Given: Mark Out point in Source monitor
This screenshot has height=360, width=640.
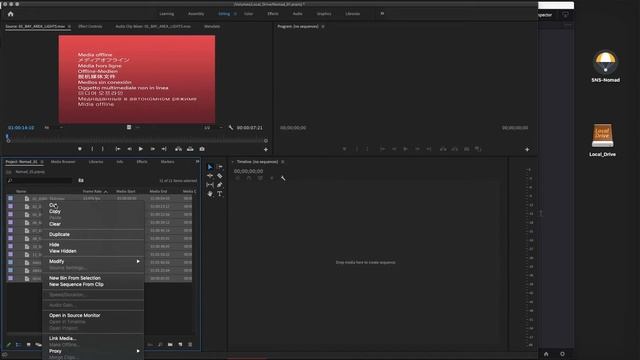Looking at the screenshot, I should pos(103,149).
